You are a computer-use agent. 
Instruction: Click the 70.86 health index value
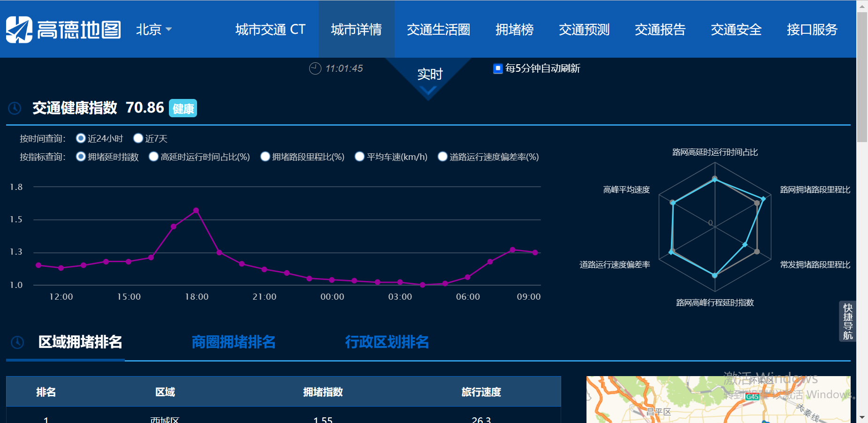[x=145, y=108]
